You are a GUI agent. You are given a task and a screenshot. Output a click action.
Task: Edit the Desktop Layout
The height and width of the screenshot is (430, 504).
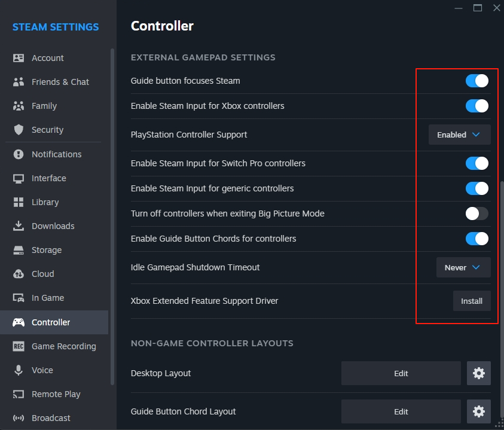tap(401, 373)
